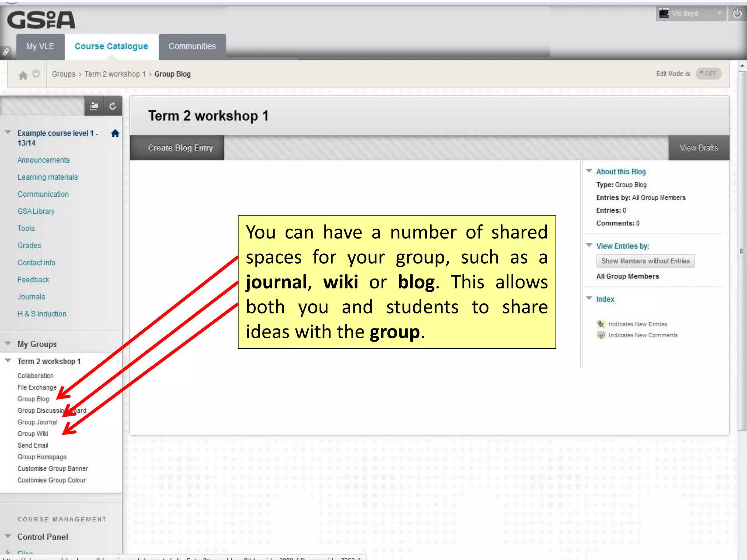Click the quick links icon at left edge
This screenshot has height=560, width=747.
point(6,52)
